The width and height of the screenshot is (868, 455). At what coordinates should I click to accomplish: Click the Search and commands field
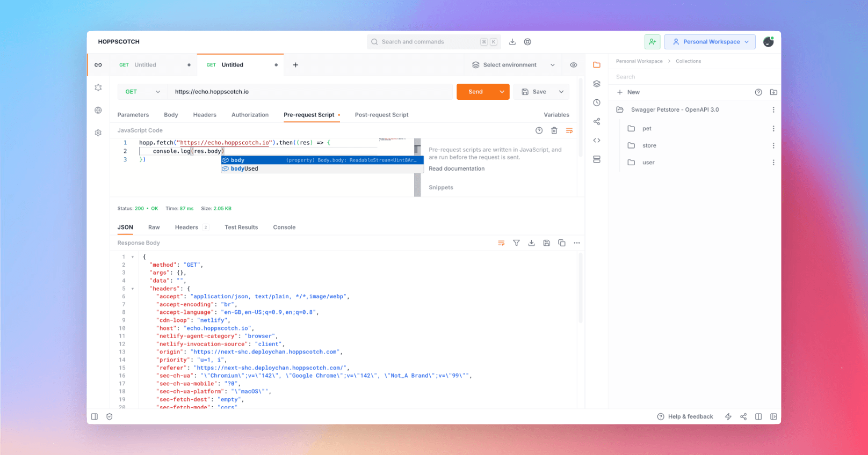tap(434, 42)
